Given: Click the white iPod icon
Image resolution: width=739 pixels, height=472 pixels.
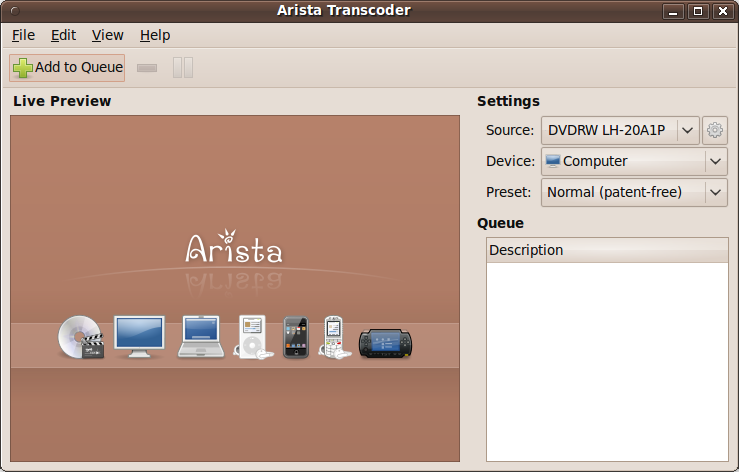Looking at the screenshot, I should (254, 337).
